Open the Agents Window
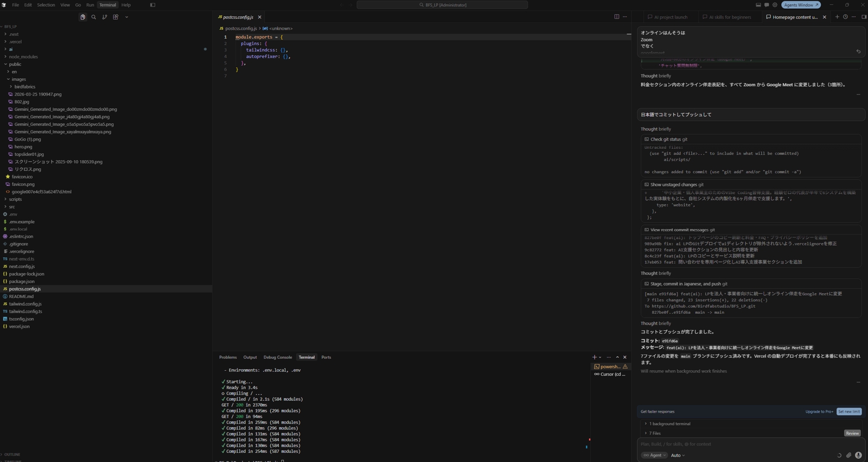 coord(801,5)
